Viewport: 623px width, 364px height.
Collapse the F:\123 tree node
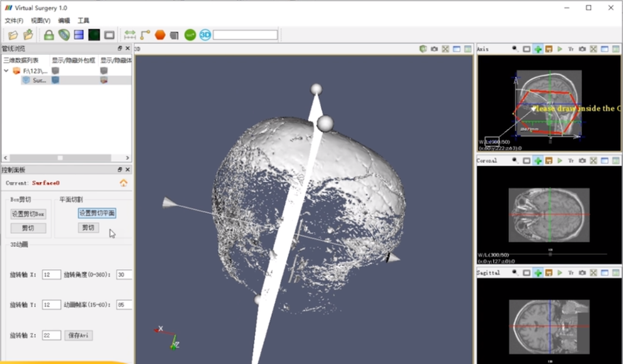coord(6,71)
